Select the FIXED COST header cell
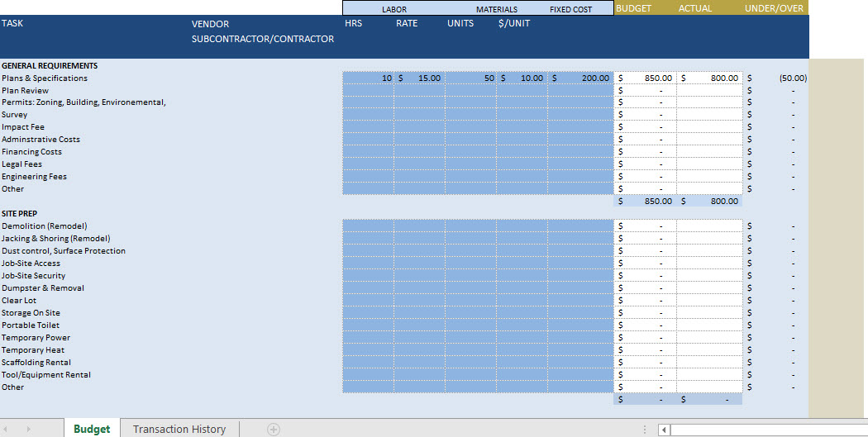 pyautogui.click(x=570, y=9)
